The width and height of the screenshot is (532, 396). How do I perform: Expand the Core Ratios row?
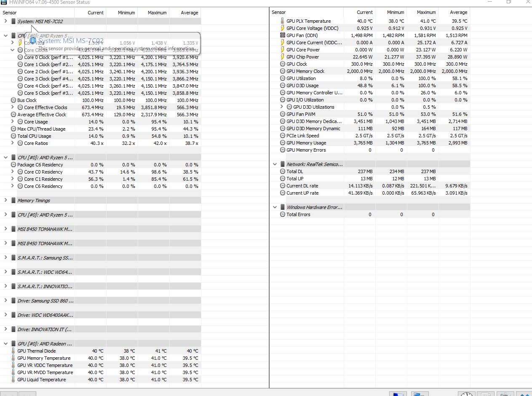click(x=13, y=143)
